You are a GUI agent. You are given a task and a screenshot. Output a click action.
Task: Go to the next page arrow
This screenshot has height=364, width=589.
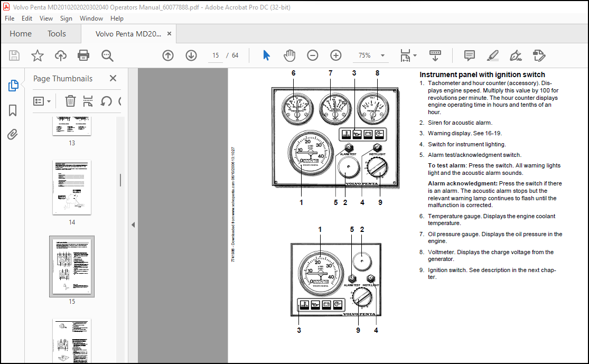point(191,55)
